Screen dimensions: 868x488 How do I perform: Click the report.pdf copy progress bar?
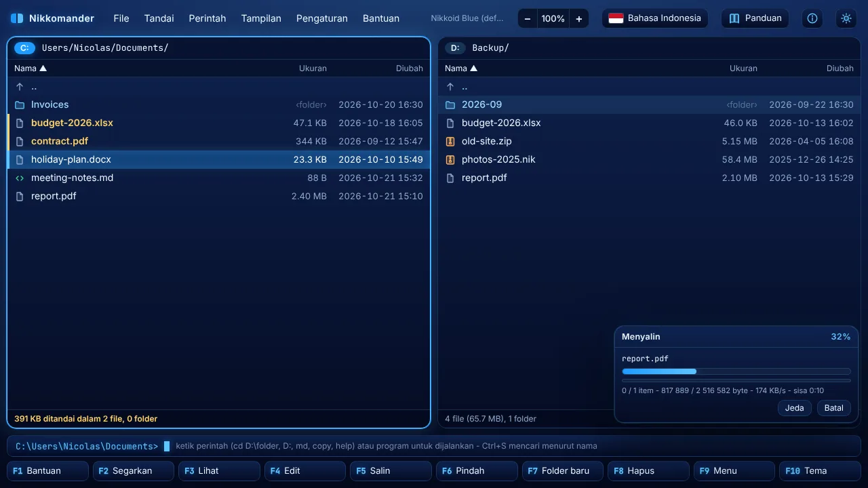click(736, 371)
